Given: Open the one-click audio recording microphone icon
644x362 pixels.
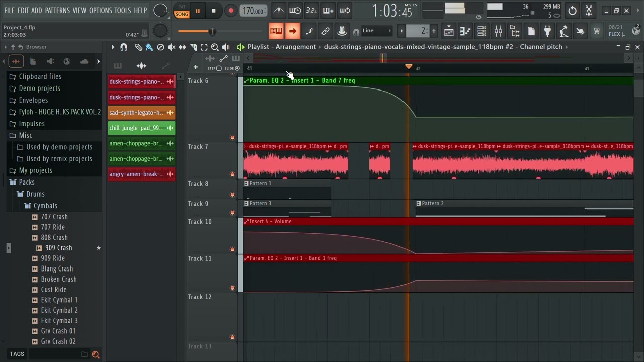Looking at the screenshot, I should [564, 31].
